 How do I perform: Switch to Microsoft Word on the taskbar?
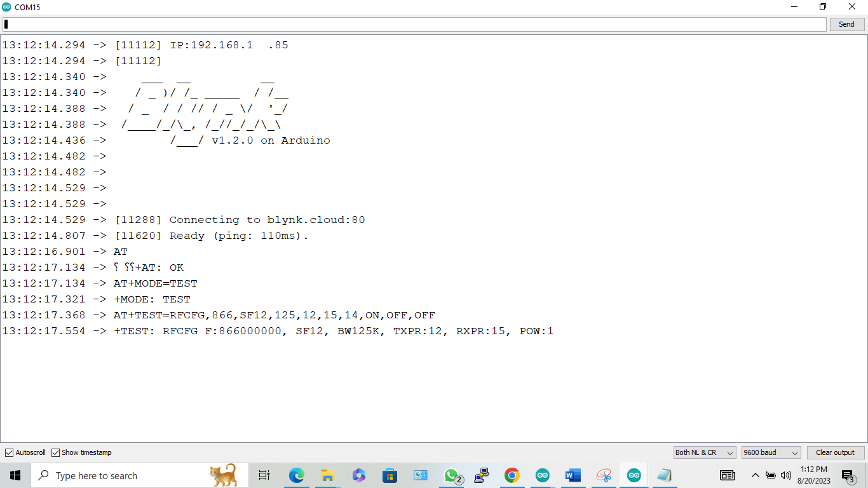tap(573, 475)
